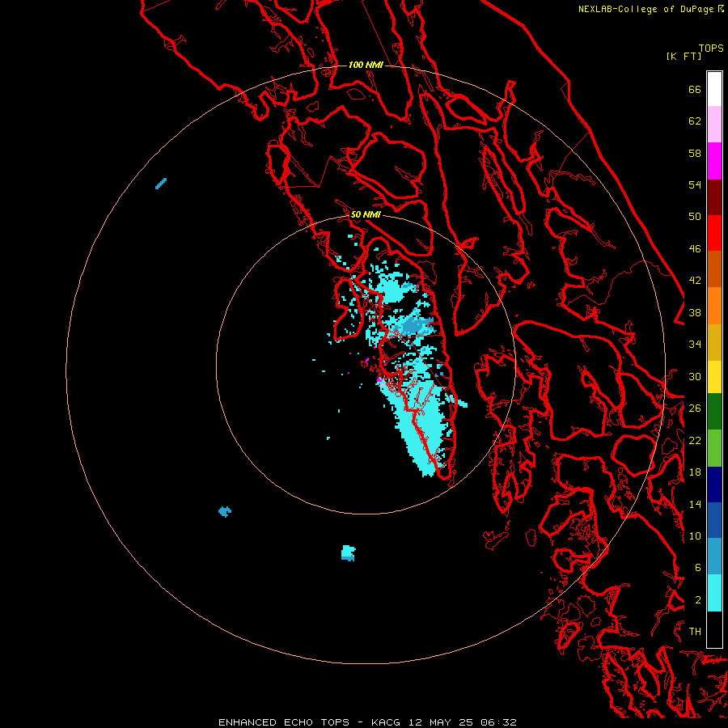The width and height of the screenshot is (728, 728).
Task: Click the legend value 14
Action: pyautogui.click(x=695, y=504)
